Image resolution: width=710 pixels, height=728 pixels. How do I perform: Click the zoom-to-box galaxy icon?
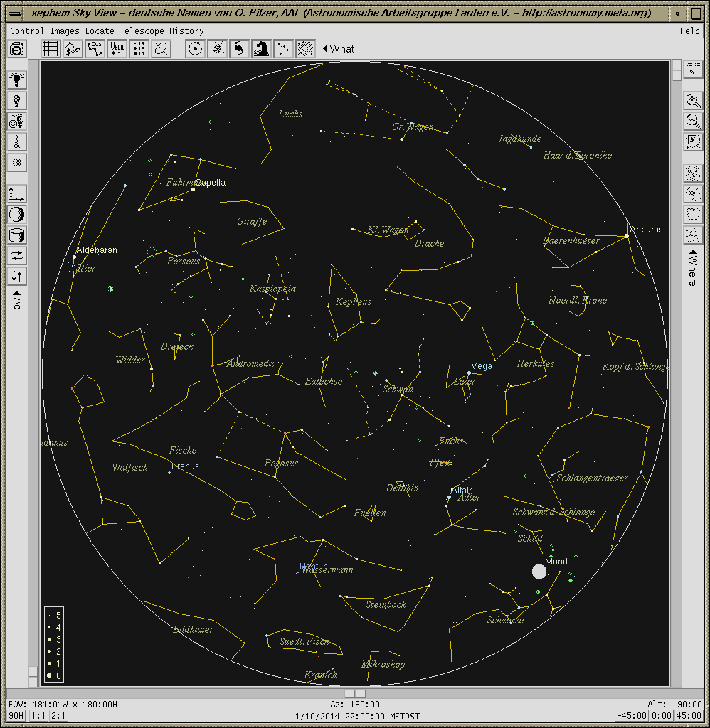(693, 141)
